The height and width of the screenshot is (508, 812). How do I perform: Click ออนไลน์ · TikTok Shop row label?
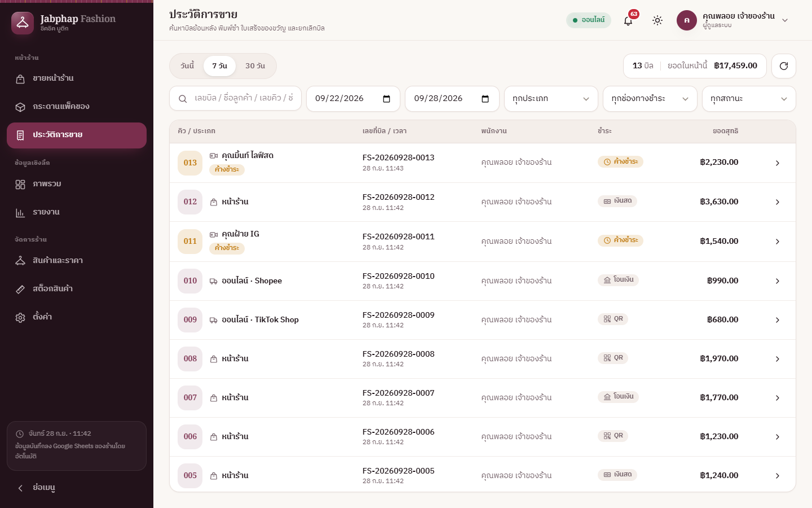click(x=260, y=320)
